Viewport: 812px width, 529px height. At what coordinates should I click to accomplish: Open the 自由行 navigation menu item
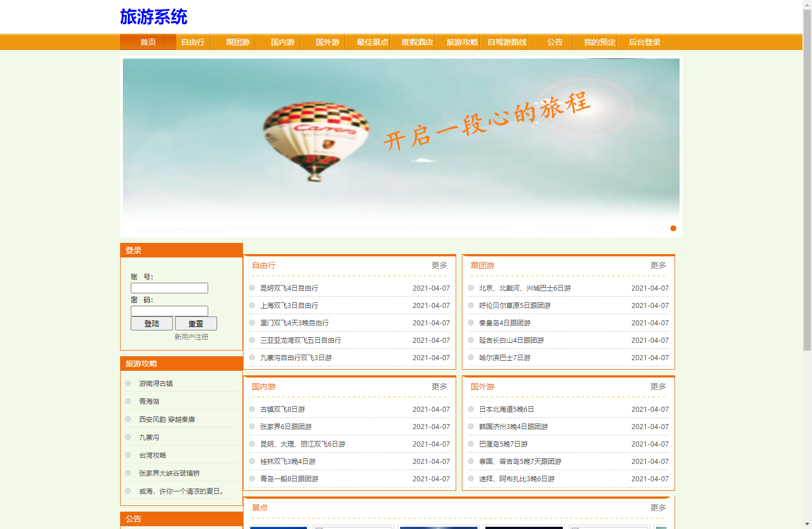(x=192, y=42)
